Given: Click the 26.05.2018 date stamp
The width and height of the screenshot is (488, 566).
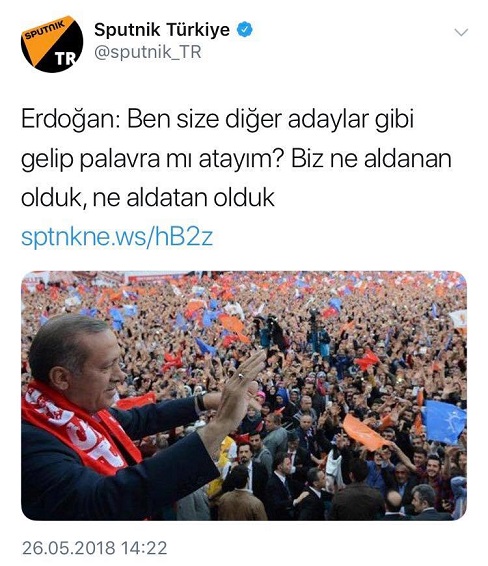Looking at the screenshot, I should [69, 548].
